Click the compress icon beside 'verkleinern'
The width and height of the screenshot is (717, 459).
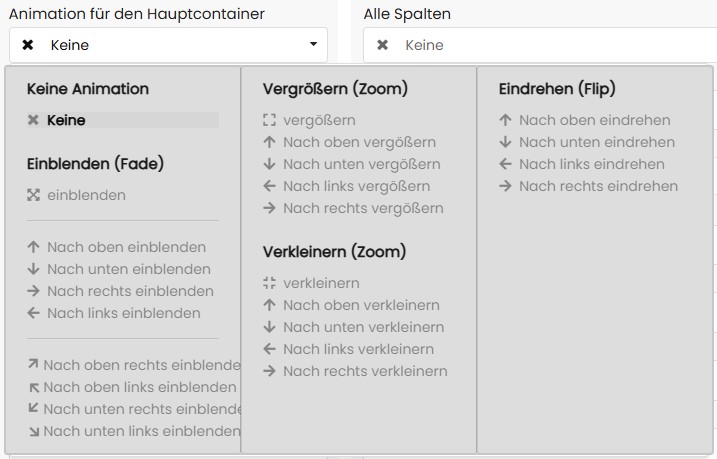269,283
